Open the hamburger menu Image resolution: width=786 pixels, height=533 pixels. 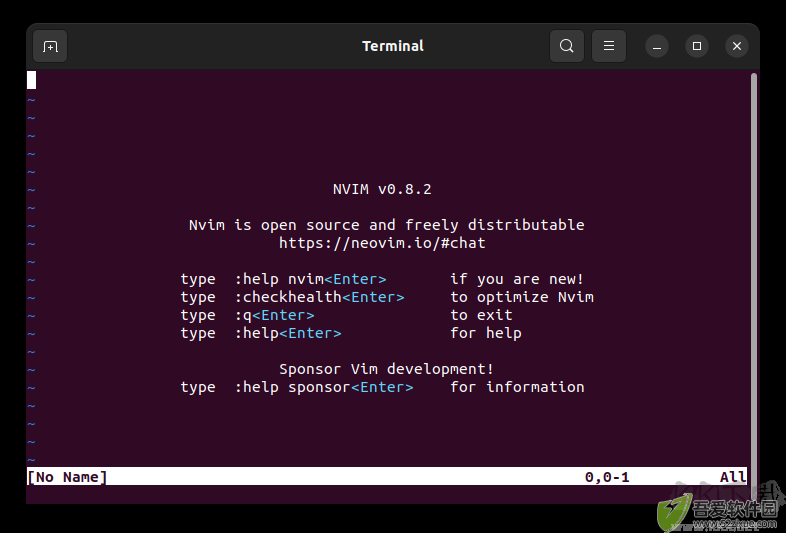[609, 46]
